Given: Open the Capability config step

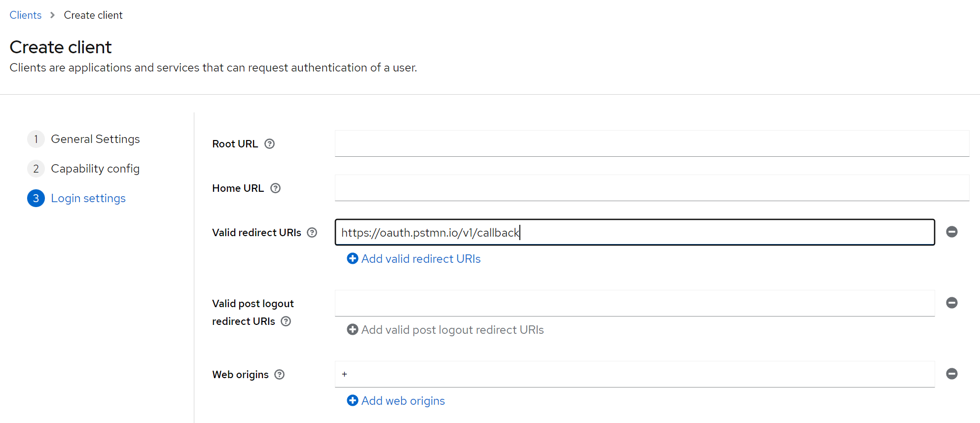Looking at the screenshot, I should [x=84, y=169].
